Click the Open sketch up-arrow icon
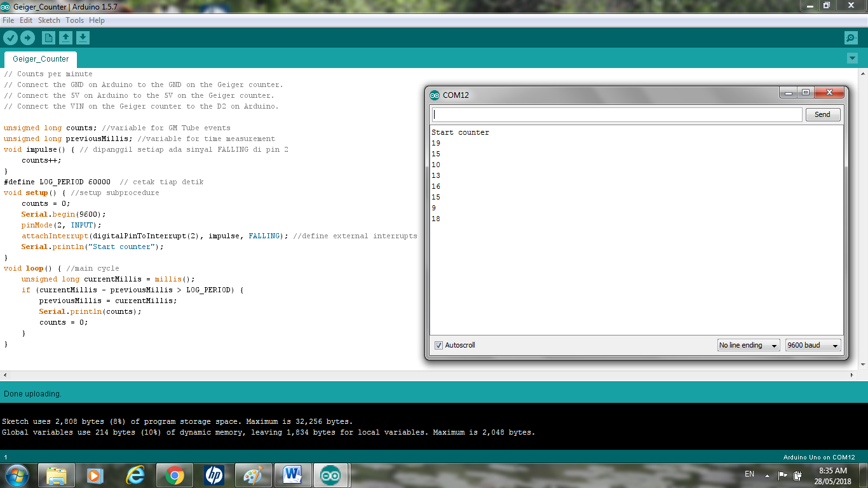 click(65, 38)
